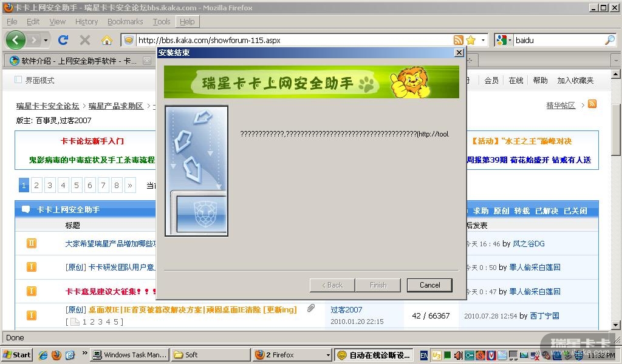
Task: Open the Bookmarks menu
Action: [x=125, y=21]
